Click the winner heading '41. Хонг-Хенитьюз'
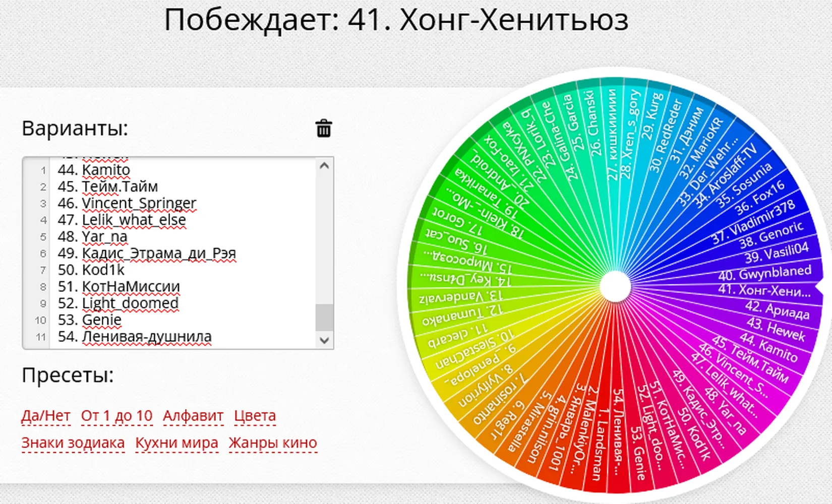The height and width of the screenshot is (504, 832). [x=488, y=21]
